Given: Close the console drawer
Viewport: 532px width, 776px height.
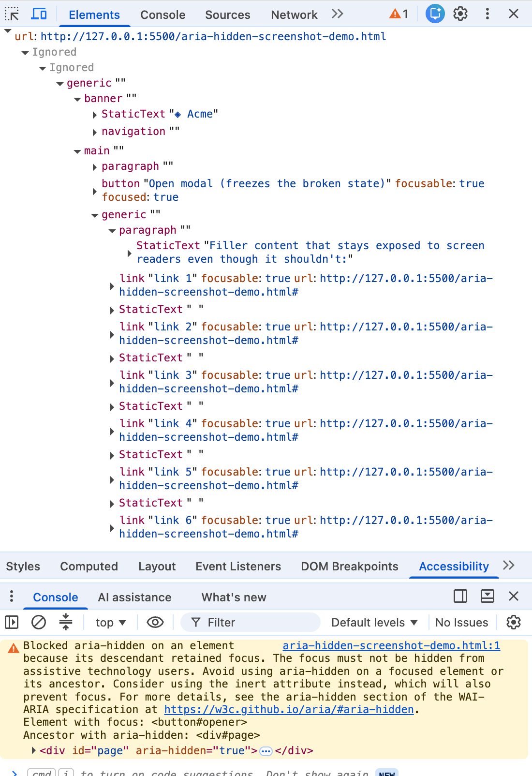Looking at the screenshot, I should pos(514,596).
